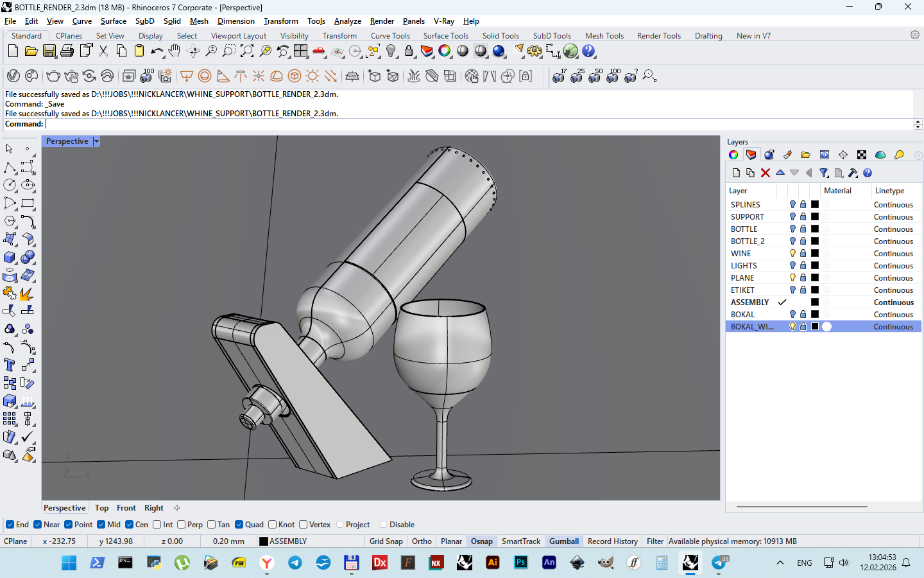Viewport: 924px width, 578px height.
Task: Open the Perspective viewport title dropdown arrow
Action: pyautogui.click(x=96, y=141)
